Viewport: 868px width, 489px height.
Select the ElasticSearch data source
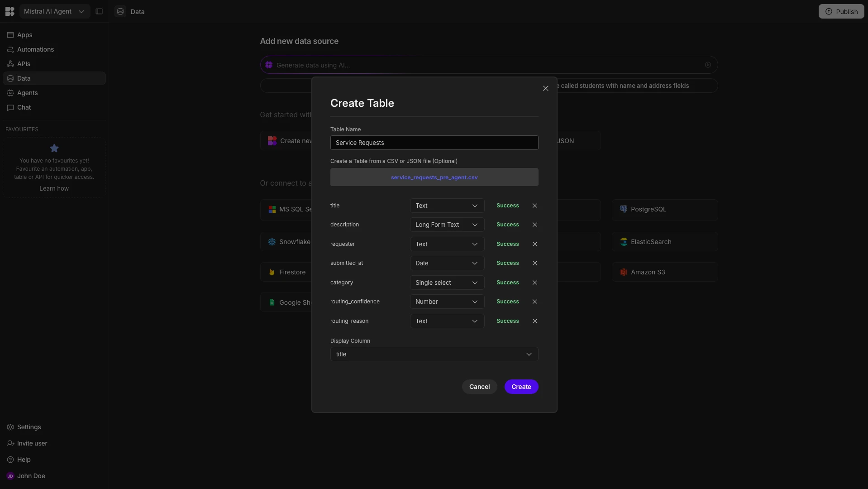(665, 242)
